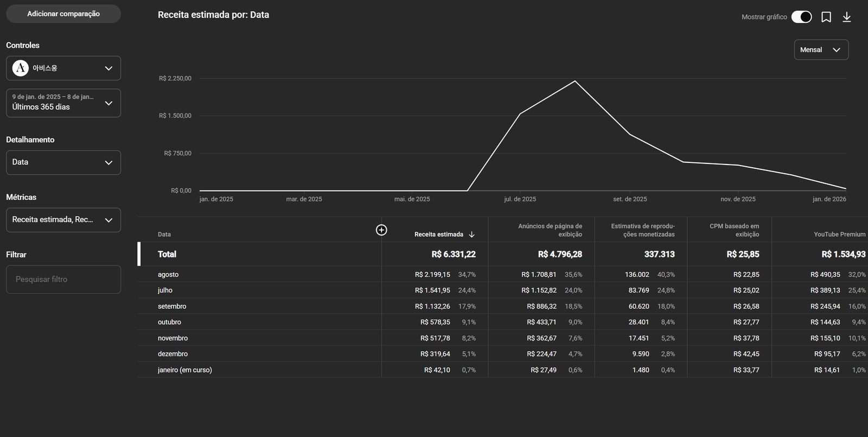The height and width of the screenshot is (437, 868).
Task: Sort by Anúncios de página de exibição column
Action: (550, 230)
